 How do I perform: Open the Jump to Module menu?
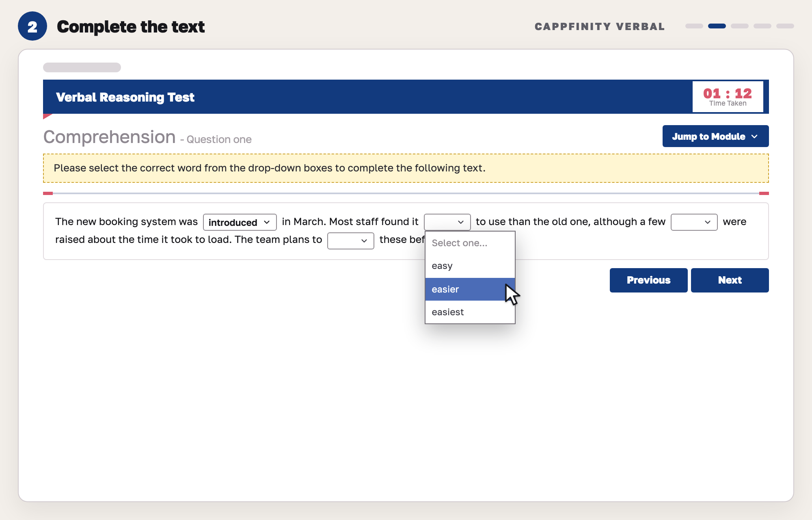pyautogui.click(x=715, y=136)
